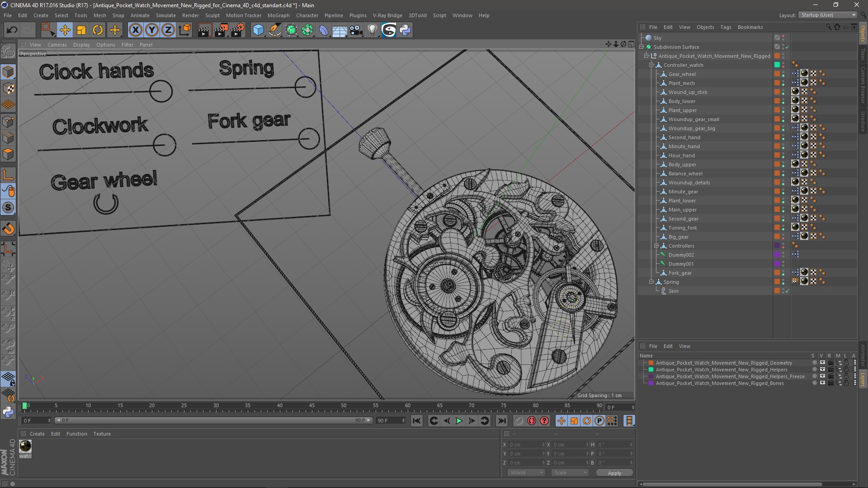Click Fork gear slider handle in viewport

309,138
